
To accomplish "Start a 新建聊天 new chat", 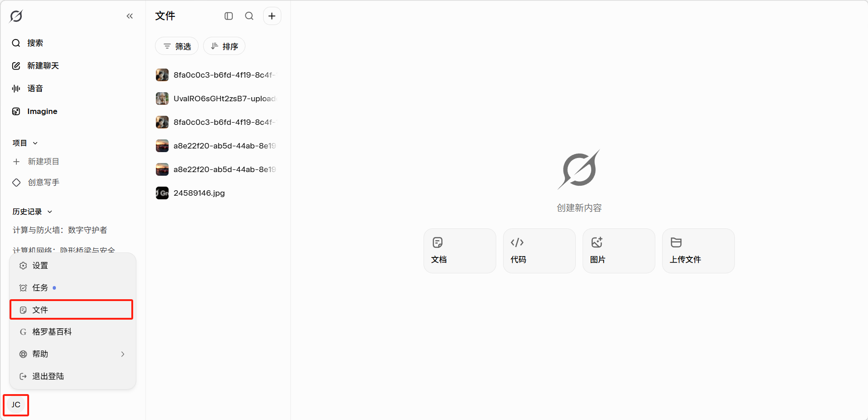I will [43, 66].
